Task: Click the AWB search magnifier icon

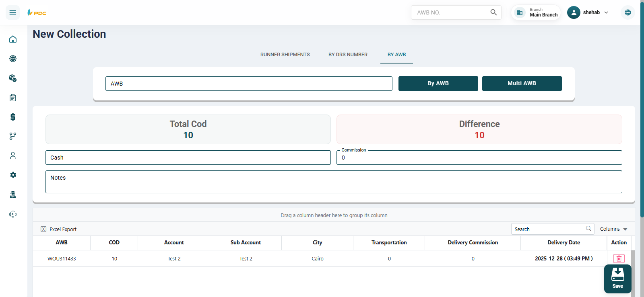Action: [493, 12]
